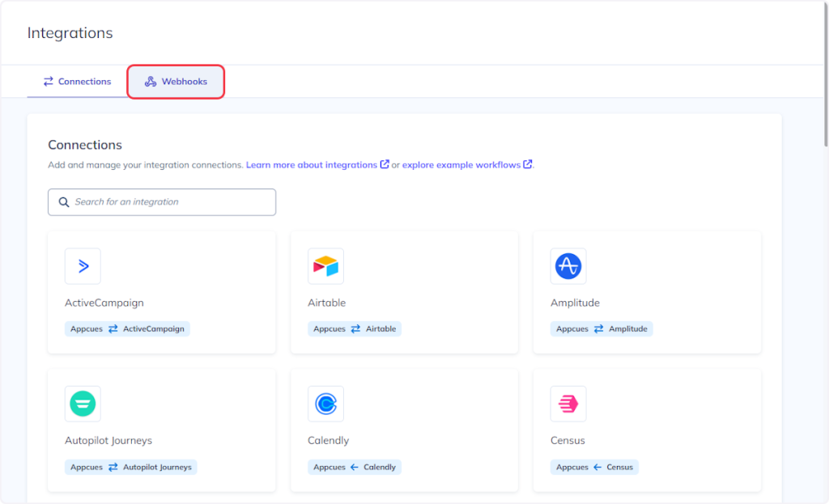The height and width of the screenshot is (504, 829).
Task: Open 'explore example workflows' link
Action: [461, 165]
